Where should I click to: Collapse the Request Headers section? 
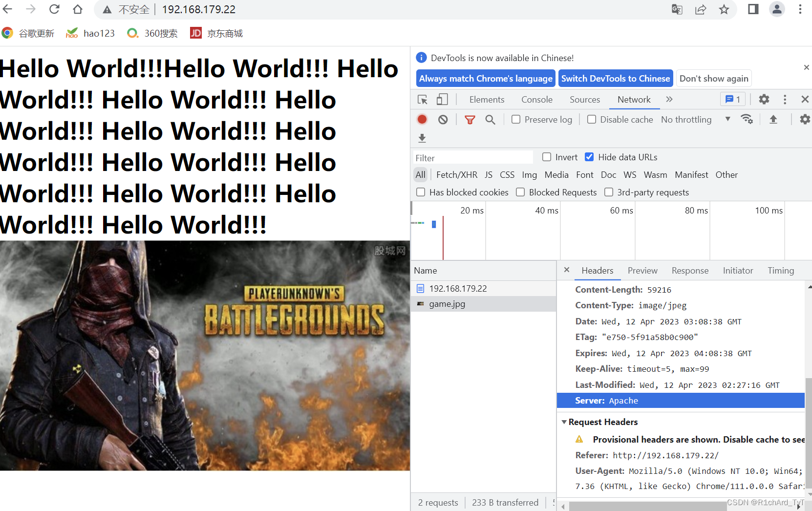click(564, 422)
